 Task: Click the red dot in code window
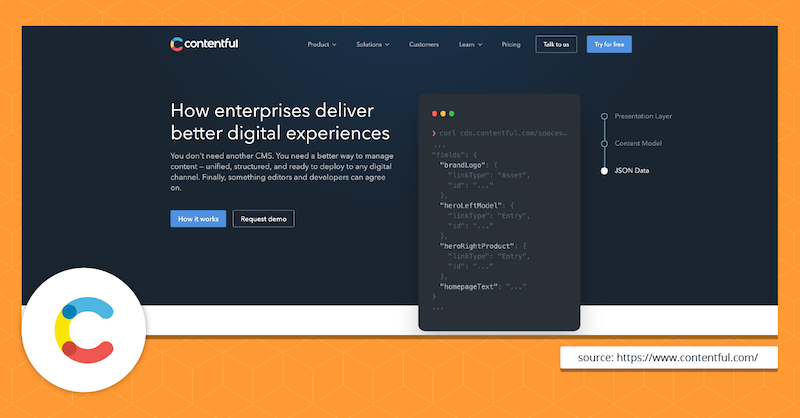(435, 114)
